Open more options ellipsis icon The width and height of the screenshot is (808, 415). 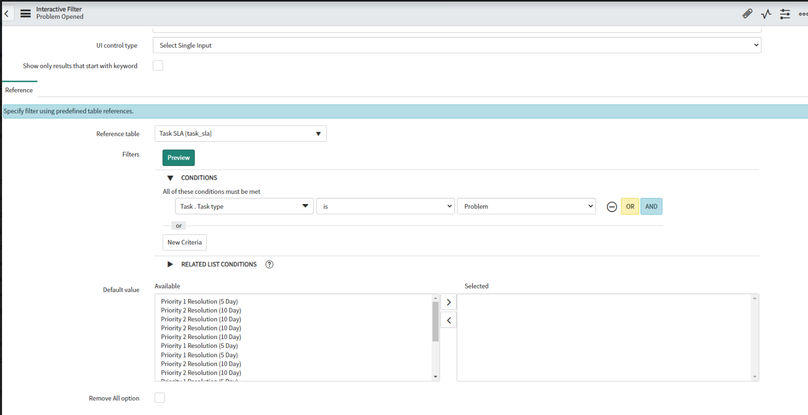803,14
